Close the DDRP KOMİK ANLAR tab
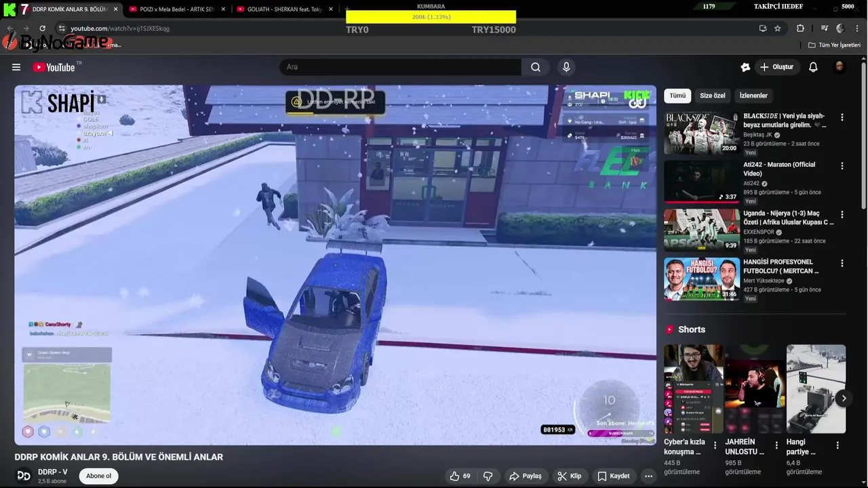Viewport: 868px width, 488px height. coord(115,9)
